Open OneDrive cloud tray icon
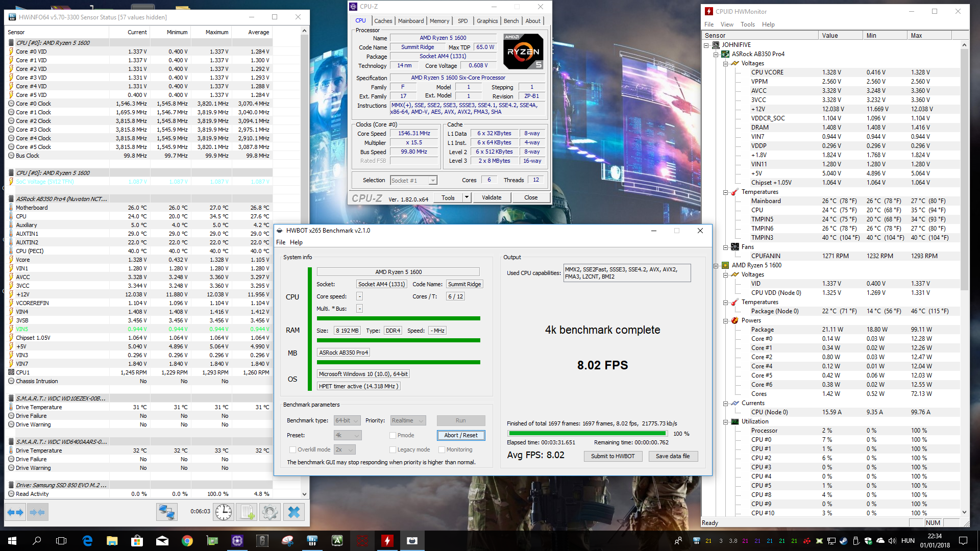 880,541
